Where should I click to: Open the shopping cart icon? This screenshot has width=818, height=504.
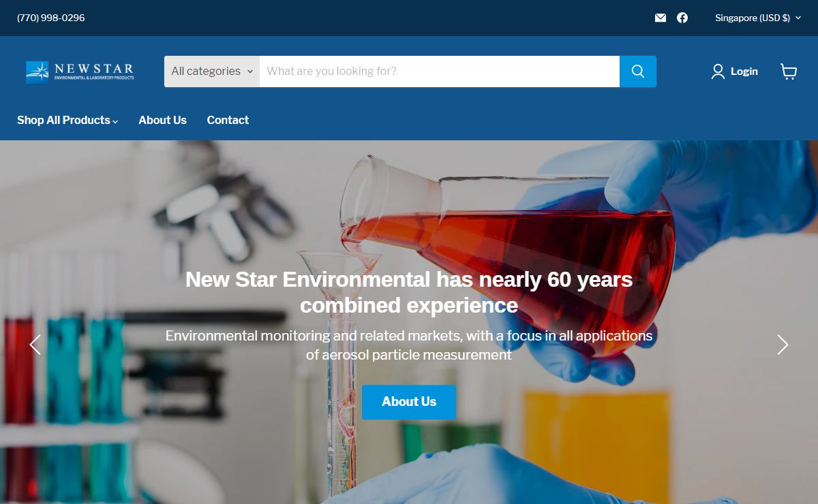click(x=789, y=72)
